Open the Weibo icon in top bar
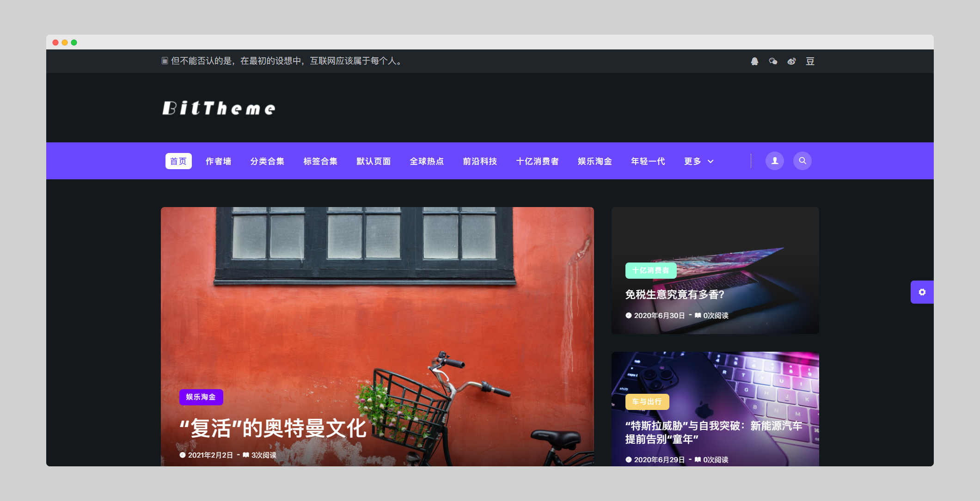The height and width of the screenshot is (501, 980). 791,61
